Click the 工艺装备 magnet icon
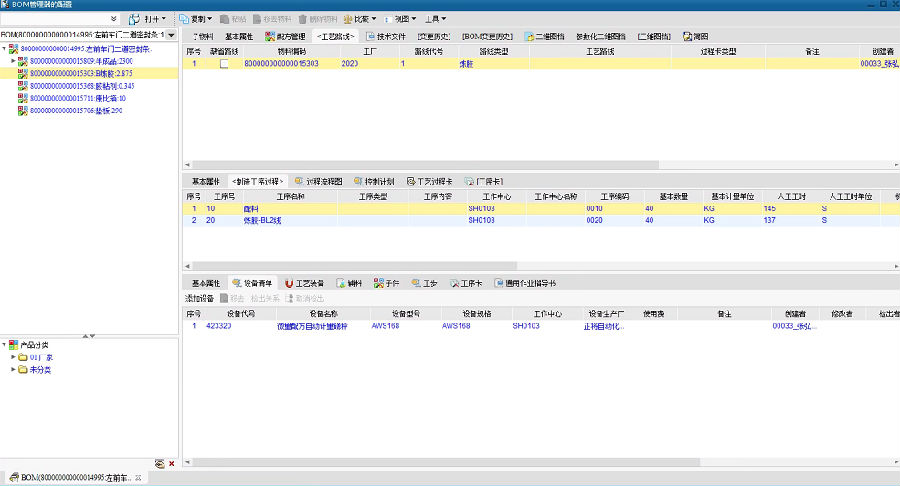This screenshot has height=486, width=900. coord(289,284)
